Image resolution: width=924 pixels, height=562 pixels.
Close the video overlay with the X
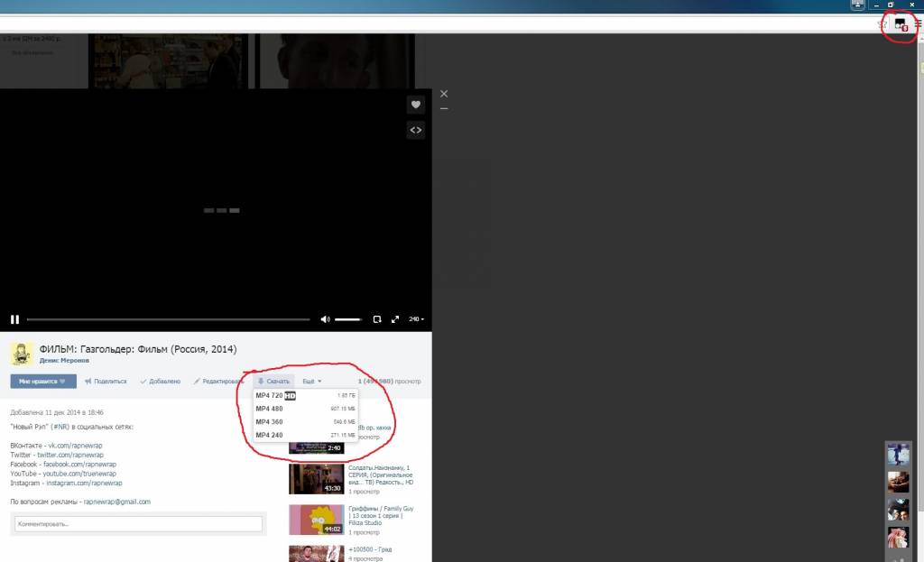click(x=444, y=94)
